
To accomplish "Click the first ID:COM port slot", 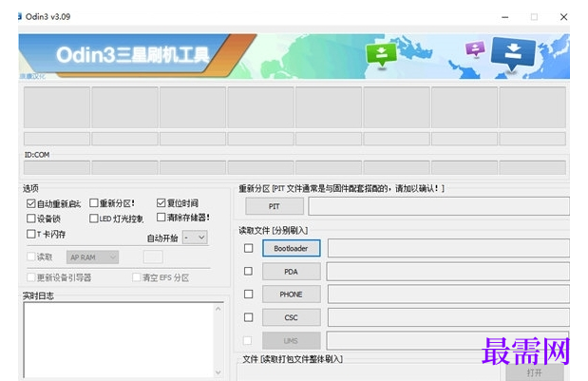I will click(57, 167).
